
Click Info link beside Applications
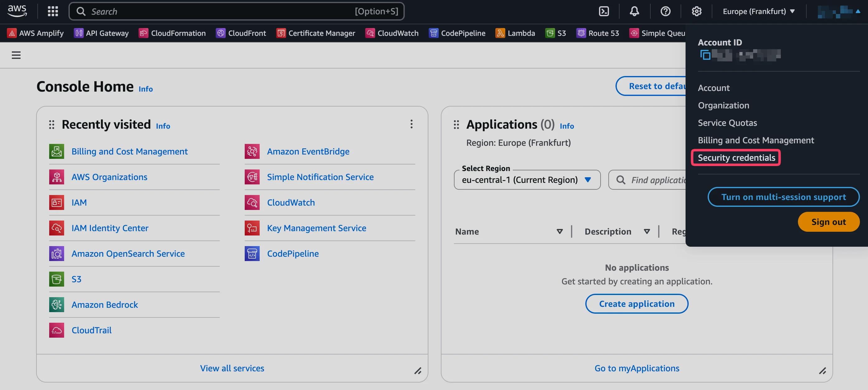coord(567,126)
